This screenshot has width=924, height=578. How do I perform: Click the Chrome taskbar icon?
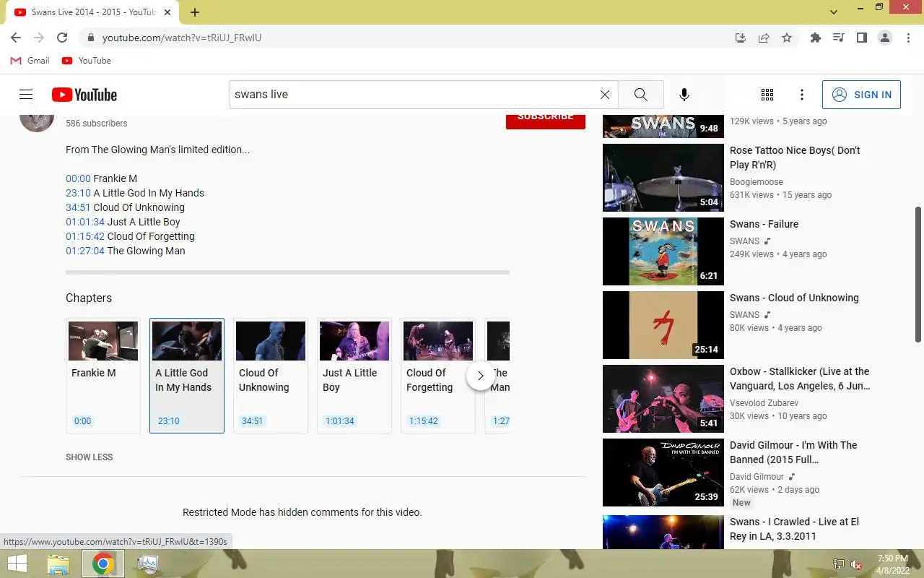103,564
